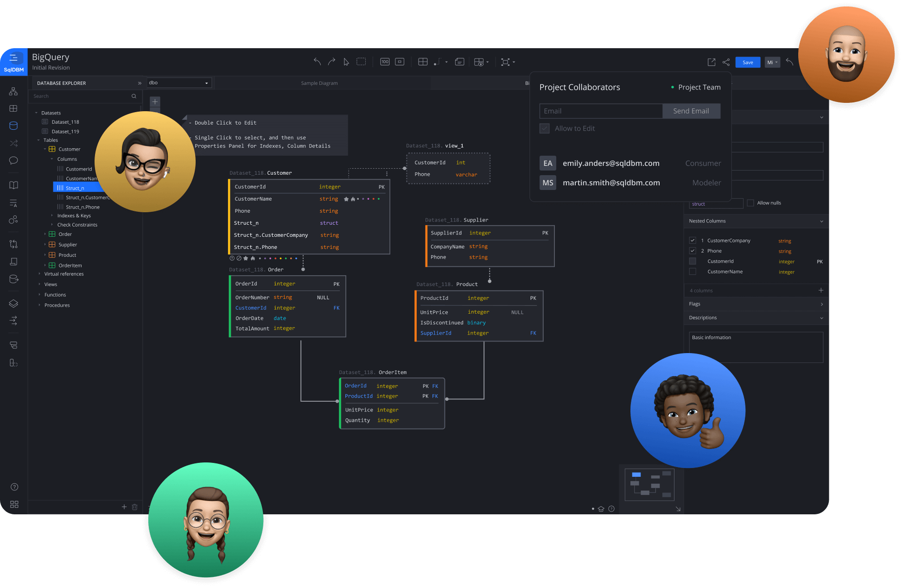Select Dataset_119 in the explorer
903x588 pixels.
(65, 132)
